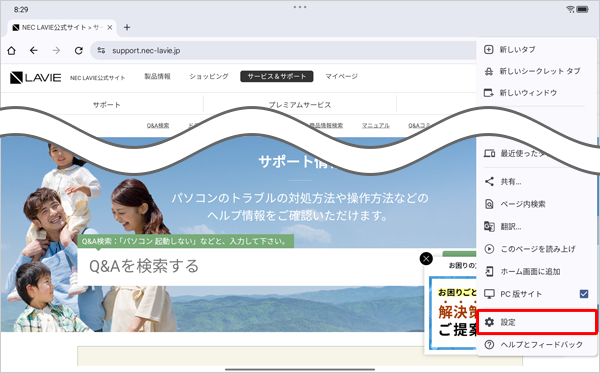Click the new tab plus-box icon
Screen dimensions: 600x373
coord(489,49)
